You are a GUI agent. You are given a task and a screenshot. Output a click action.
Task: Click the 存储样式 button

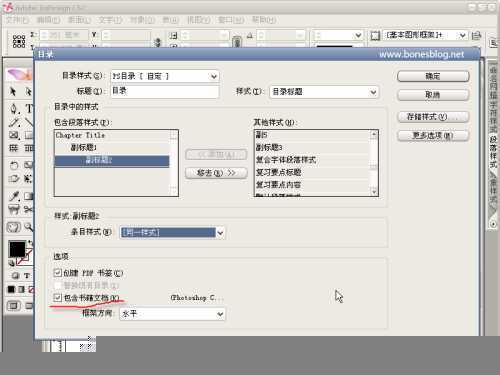coord(433,117)
